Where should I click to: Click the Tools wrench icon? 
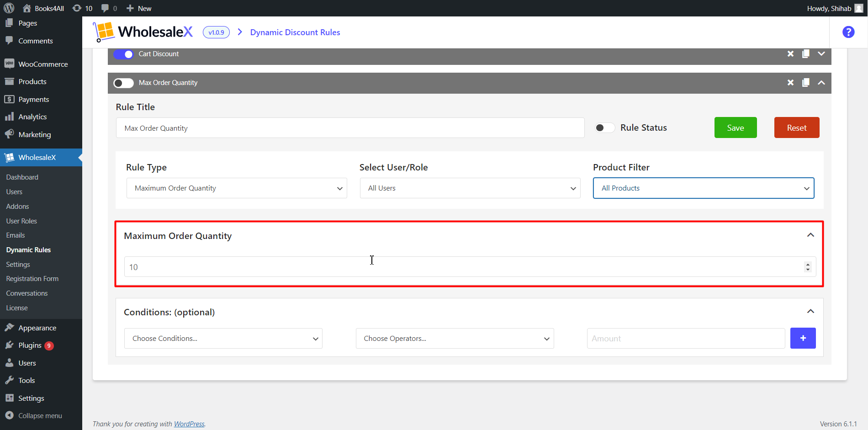9,380
